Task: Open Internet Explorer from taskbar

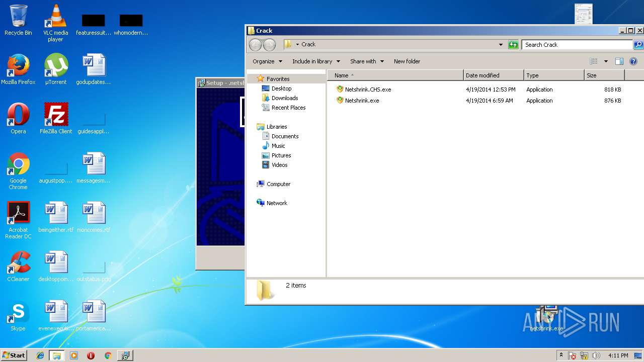Action: [40, 355]
